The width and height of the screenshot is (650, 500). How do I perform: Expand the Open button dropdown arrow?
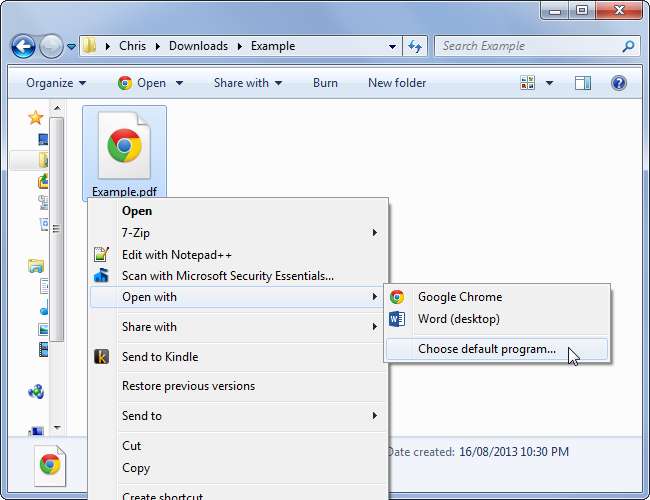pyautogui.click(x=179, y=83)
